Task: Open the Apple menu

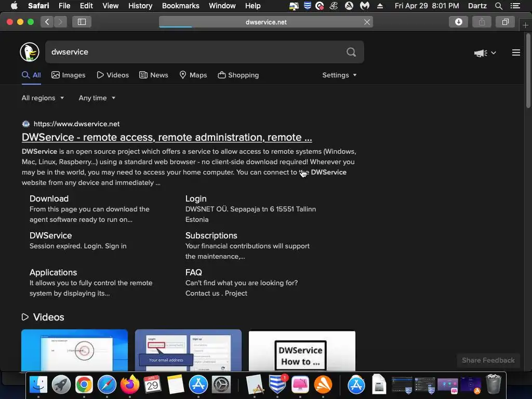Action: click(14, 6)
